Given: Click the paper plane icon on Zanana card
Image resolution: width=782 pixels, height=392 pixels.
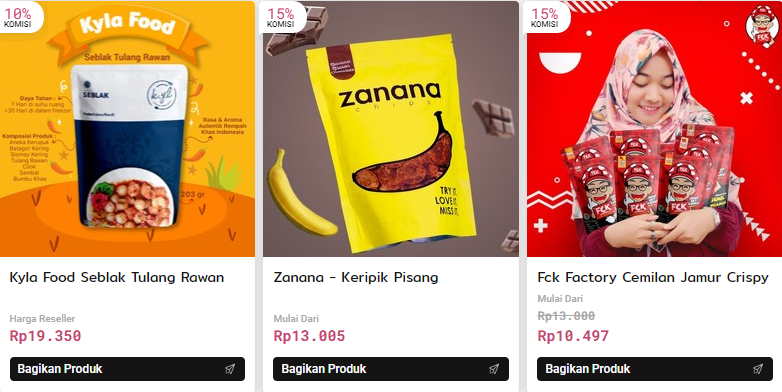Looking at the screenshot, I should pos(494,369).
